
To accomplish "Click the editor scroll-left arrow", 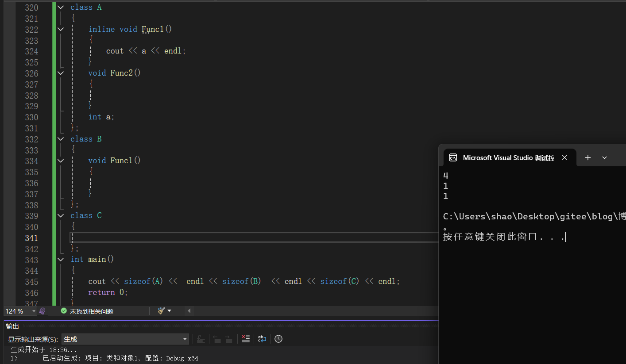I will click(x=189, y=311).
